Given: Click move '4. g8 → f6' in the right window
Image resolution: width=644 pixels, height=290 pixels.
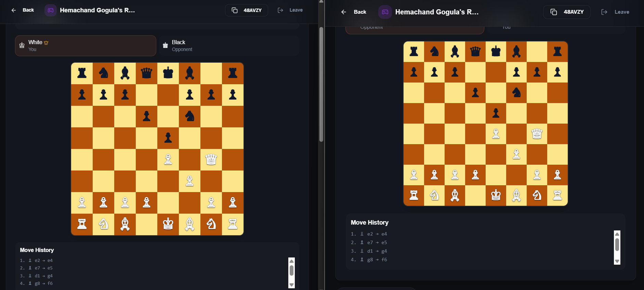Looking at the screenshot, I should point(369,260).
